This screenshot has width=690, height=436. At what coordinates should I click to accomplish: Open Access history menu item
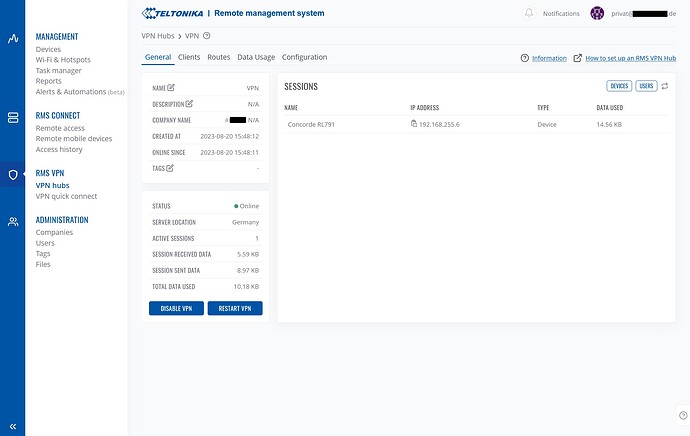(59, 149)
